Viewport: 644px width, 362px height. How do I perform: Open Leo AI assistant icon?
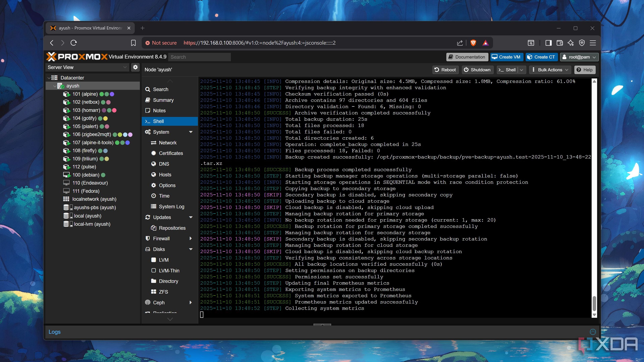coord(571,43)
